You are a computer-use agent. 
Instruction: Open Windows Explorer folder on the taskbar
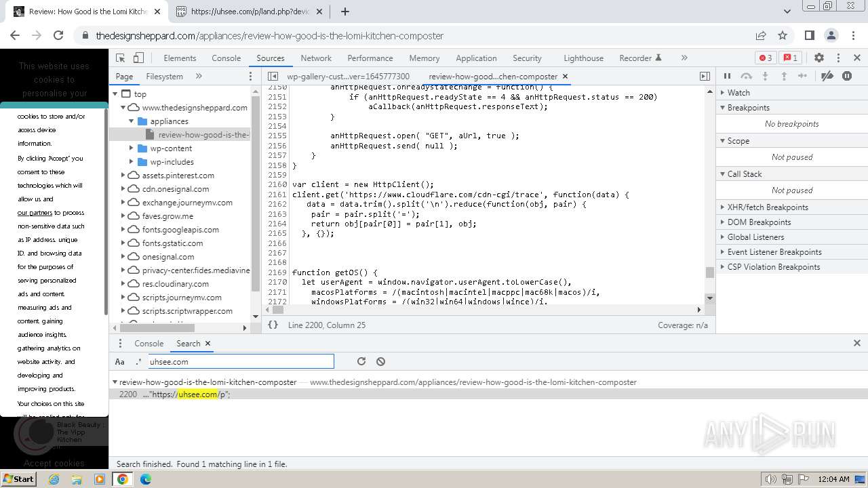coord(77,479)
